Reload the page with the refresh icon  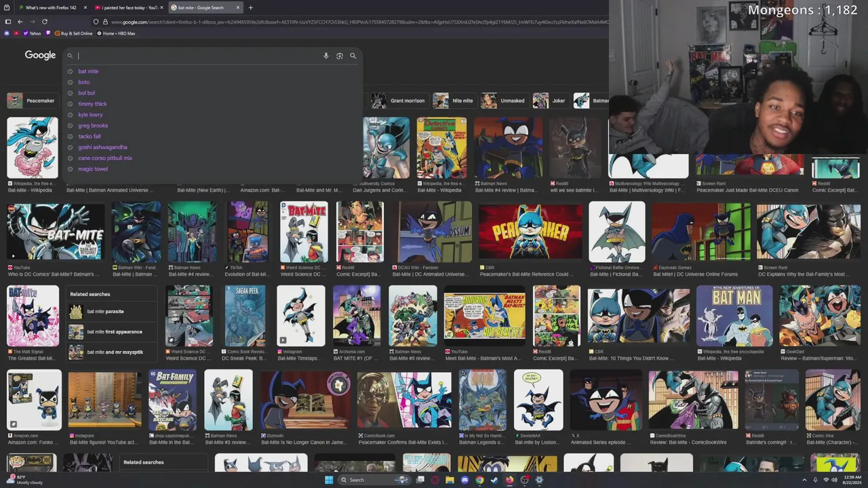pyautogui.click(x=45, y=22)
